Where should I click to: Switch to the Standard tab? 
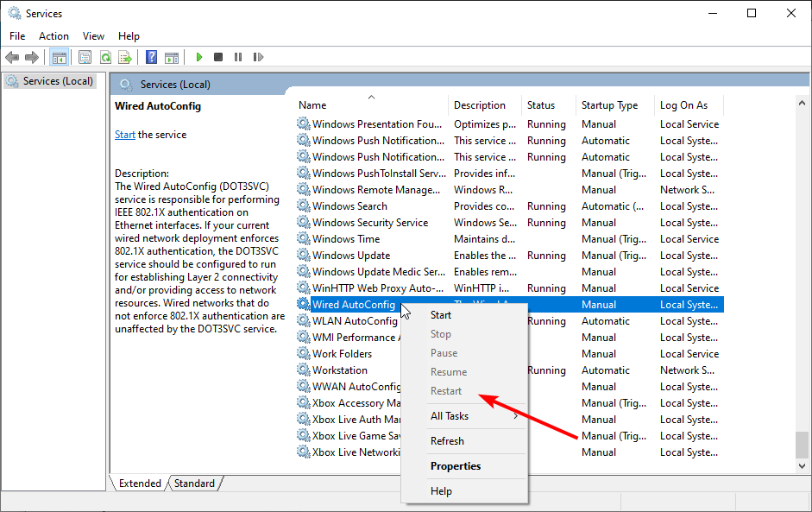tap(194, 483)
